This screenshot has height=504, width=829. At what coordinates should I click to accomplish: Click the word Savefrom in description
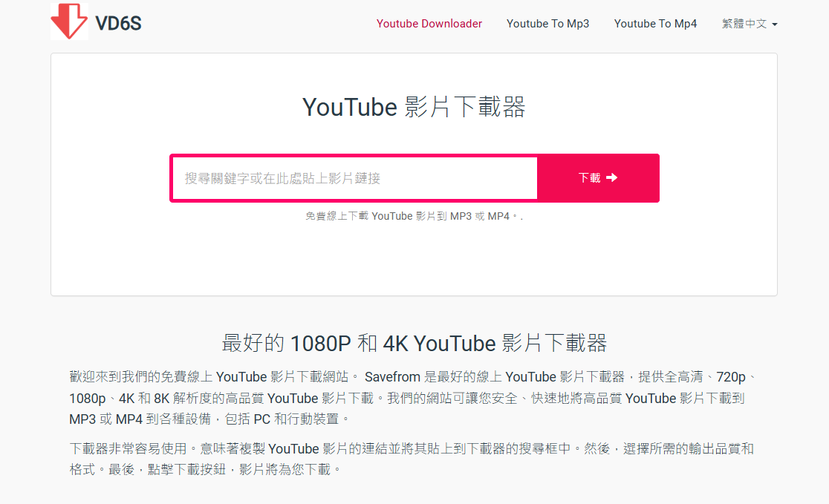[x=392, y=376]
